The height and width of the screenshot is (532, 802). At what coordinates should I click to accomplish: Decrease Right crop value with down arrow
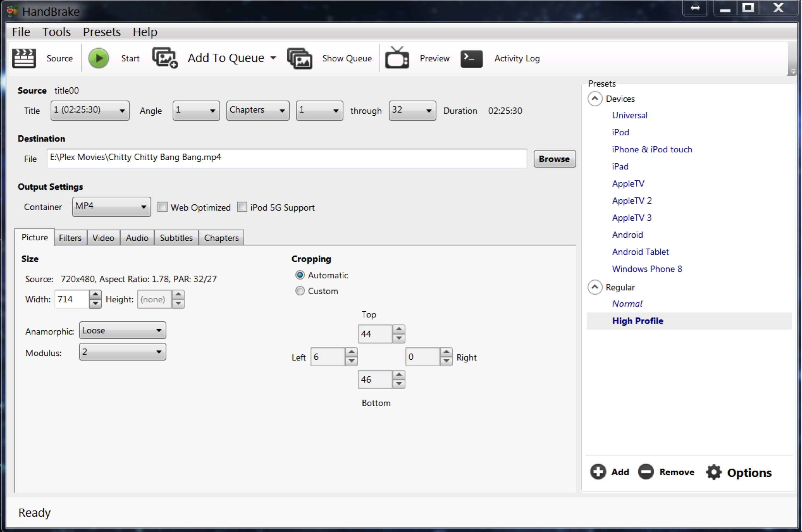446,361
